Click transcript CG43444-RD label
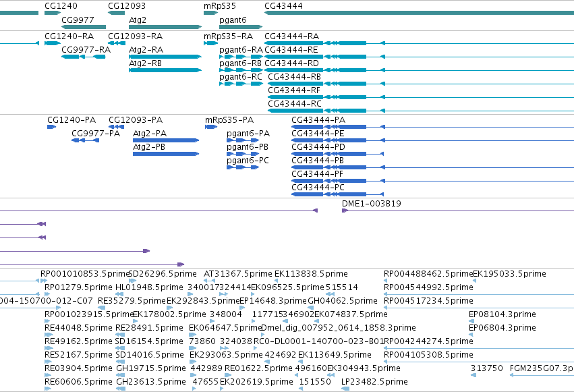This screenshot has height=392, width=574. (x=291, y=63)
